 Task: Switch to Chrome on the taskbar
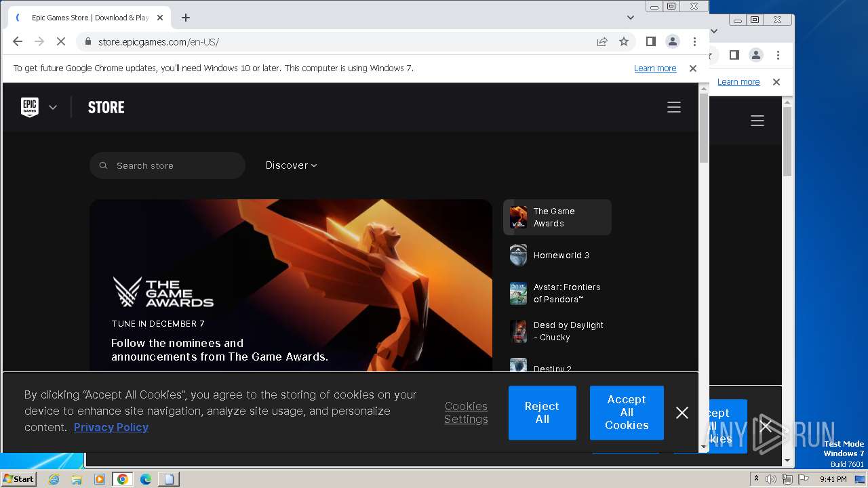tap(123, 479)
